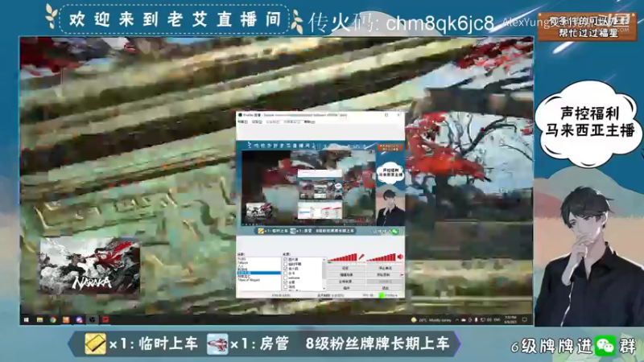Open Google Chrome from the taskbar
This screenshot has width=644, height=362.
(53, 319)
